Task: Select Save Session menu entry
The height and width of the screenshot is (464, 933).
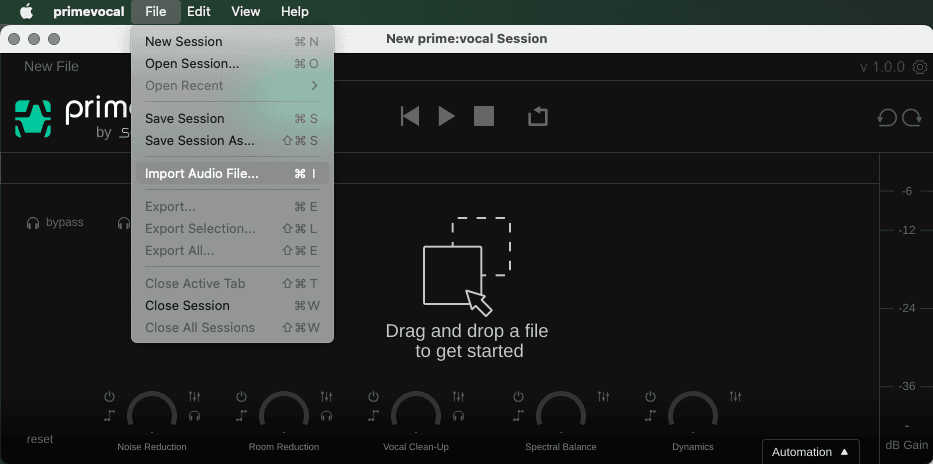Action: coord(232,118)
